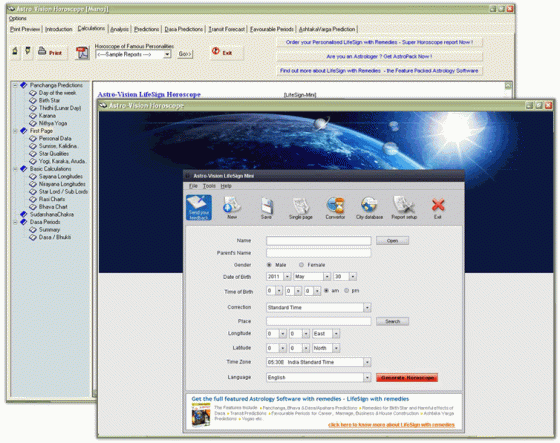Click the Print button with printer icon
The height and width of the screenshot is (443, 560).
51,53
